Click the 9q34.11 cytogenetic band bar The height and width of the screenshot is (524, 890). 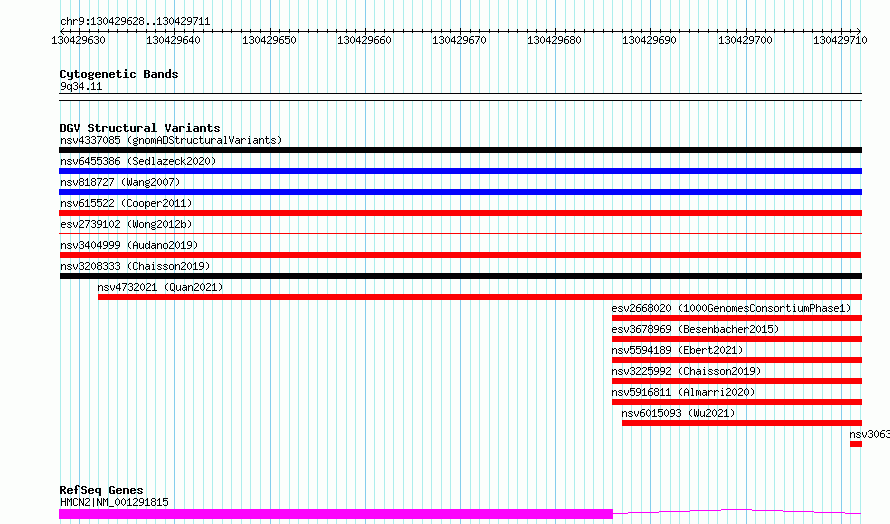[x=460, y=97]
